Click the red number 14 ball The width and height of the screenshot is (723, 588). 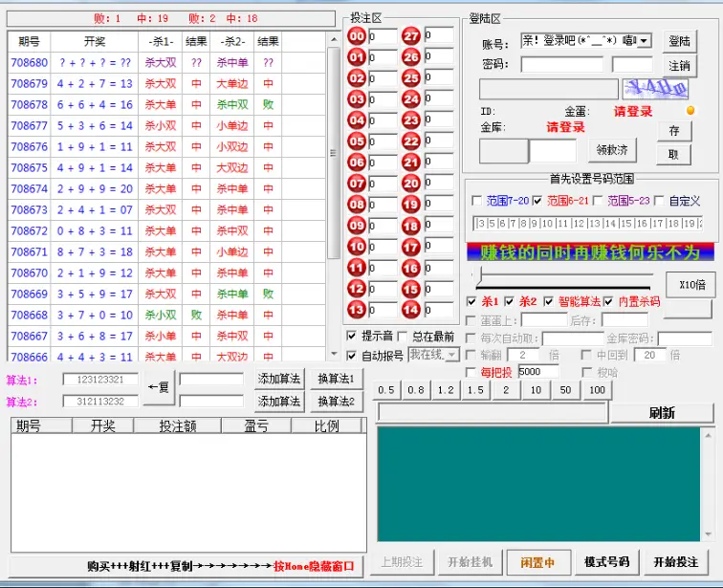pyautogui.click(x=411, y=310)
